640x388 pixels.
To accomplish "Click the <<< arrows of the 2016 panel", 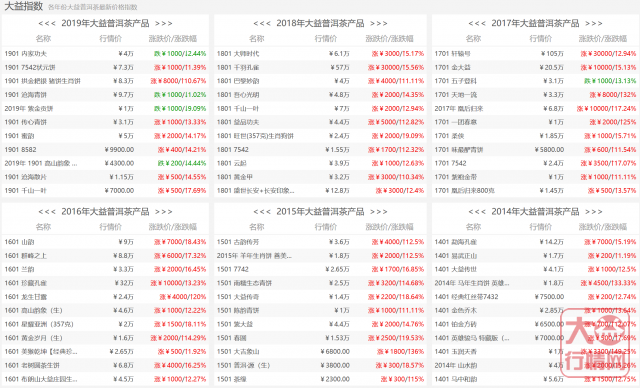I will pos(47,212).
